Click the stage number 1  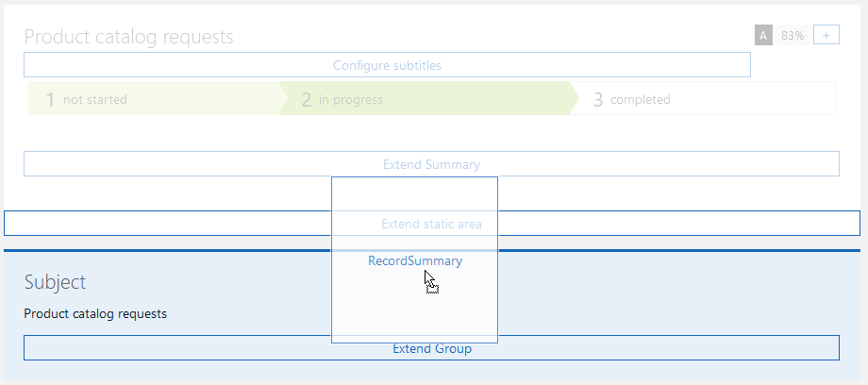(x=51, y=100)
